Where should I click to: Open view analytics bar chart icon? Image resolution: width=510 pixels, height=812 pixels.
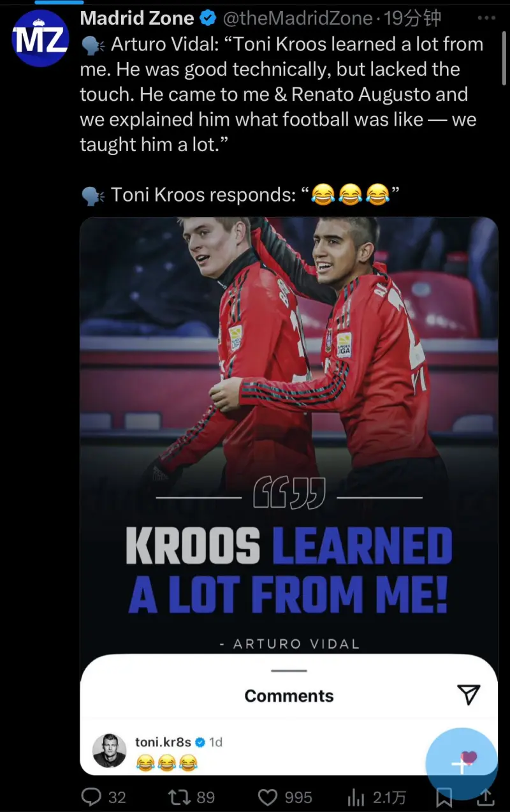pyautogui.click(x=355, y=797)
